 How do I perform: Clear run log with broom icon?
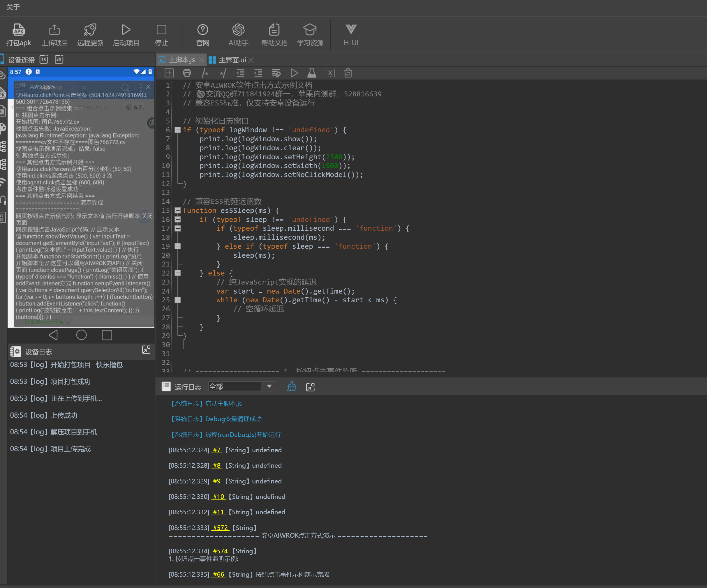pos(292,387)
